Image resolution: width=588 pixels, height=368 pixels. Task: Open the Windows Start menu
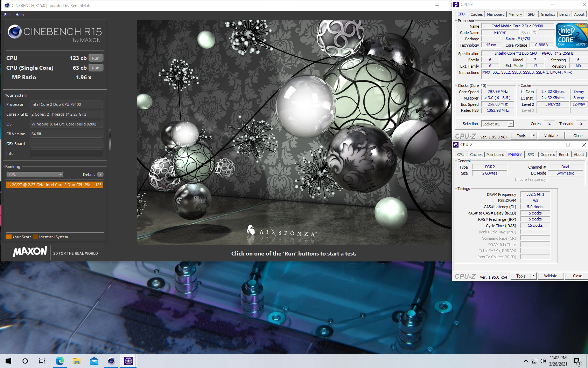click(8, 361)
